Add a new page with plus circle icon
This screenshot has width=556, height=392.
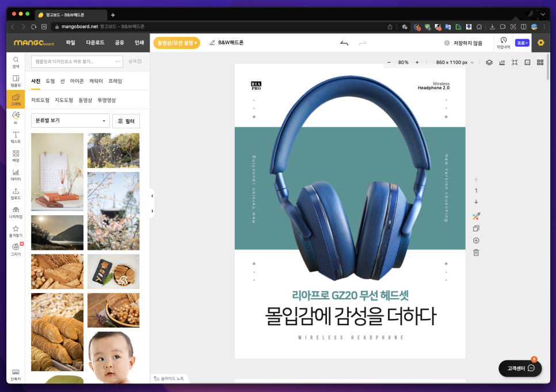(x=476, y=241)
